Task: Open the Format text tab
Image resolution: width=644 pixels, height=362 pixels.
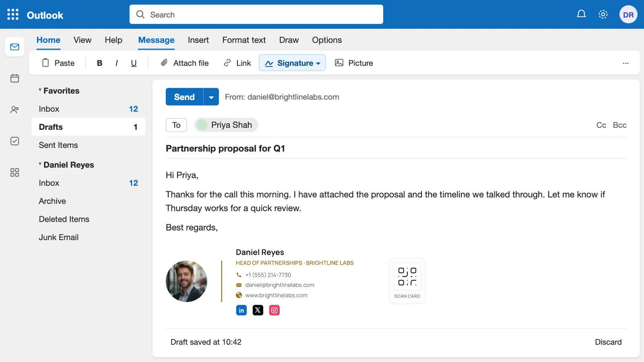Action: [244, 40]
